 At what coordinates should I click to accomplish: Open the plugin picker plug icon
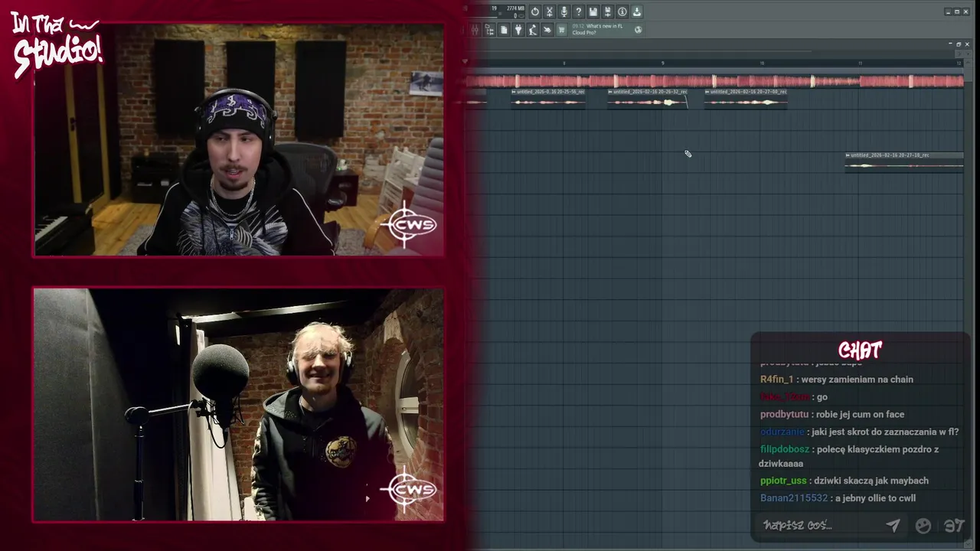click(x=518, y=30)
